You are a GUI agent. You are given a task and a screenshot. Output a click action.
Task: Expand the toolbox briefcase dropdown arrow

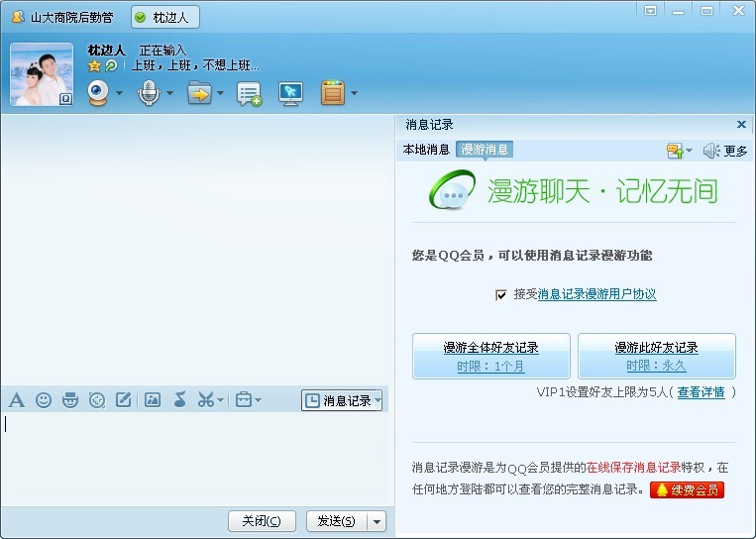[258, 400]
